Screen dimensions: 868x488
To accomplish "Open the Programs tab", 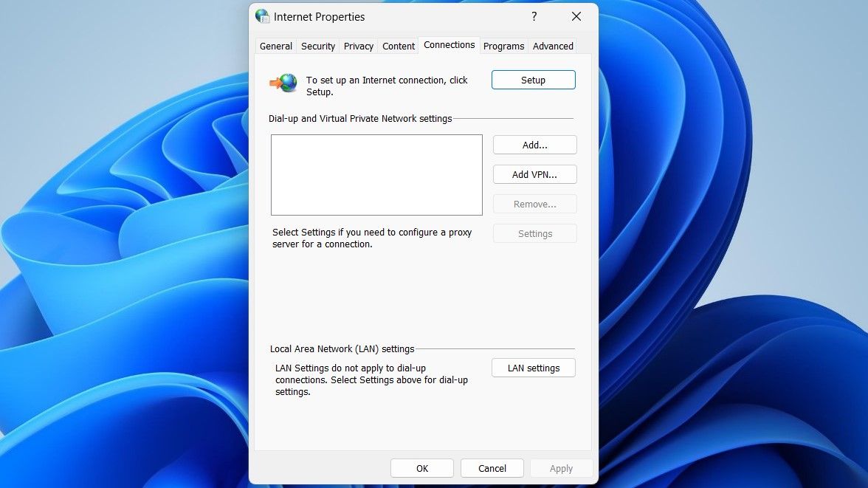I will pyautogui.click(x=503, y=46).
